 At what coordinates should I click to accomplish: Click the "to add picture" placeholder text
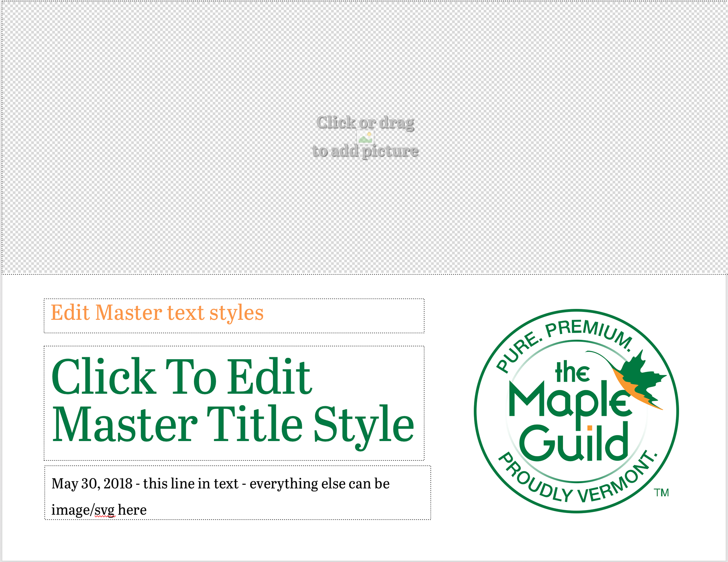pos(365,151)
